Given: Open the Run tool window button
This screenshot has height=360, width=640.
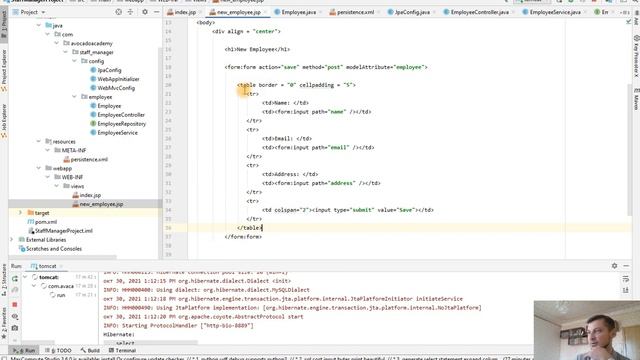Looking at the screenshot, I should [23, 351].
